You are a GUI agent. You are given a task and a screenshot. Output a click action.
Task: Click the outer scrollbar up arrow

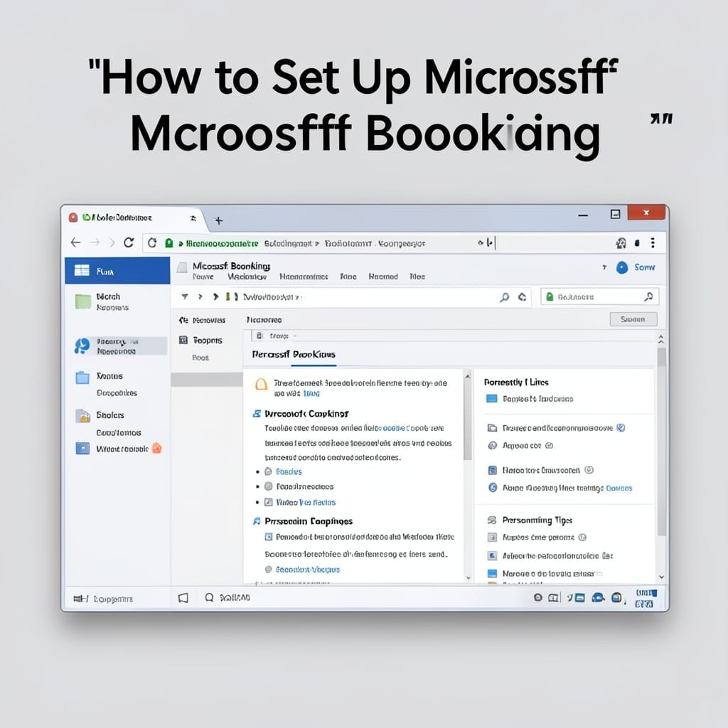661,339
